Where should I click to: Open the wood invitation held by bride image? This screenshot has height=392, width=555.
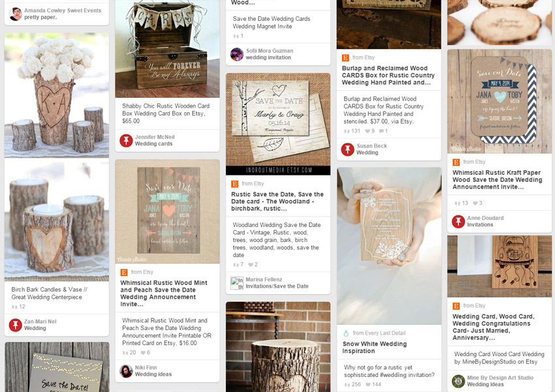[389, 246]
